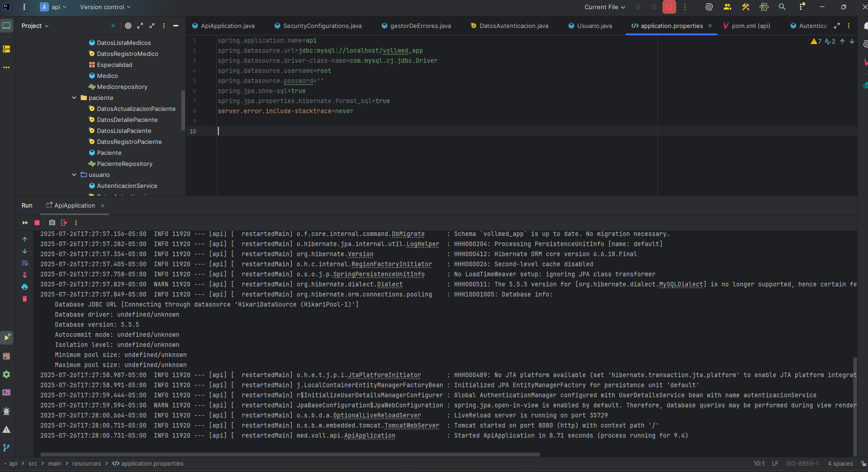Open the Run tool window sidebar icon

click(x=6, y=338)
